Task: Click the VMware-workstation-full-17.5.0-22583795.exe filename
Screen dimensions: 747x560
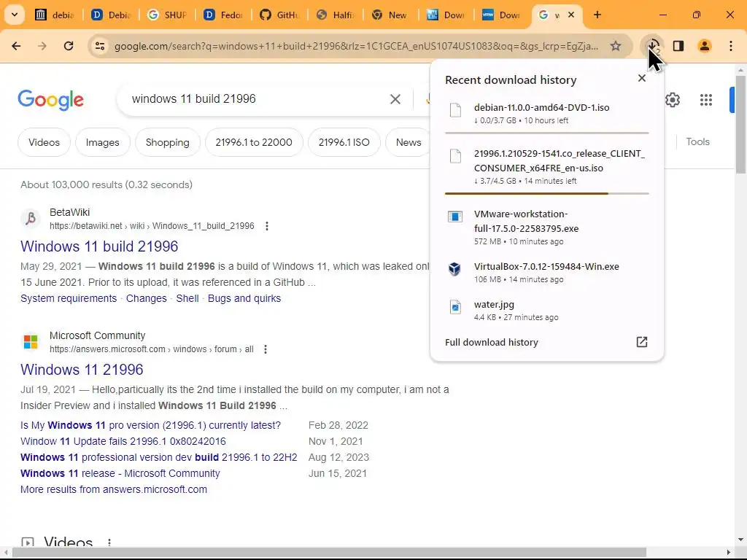Action: (x=526, y=222)
